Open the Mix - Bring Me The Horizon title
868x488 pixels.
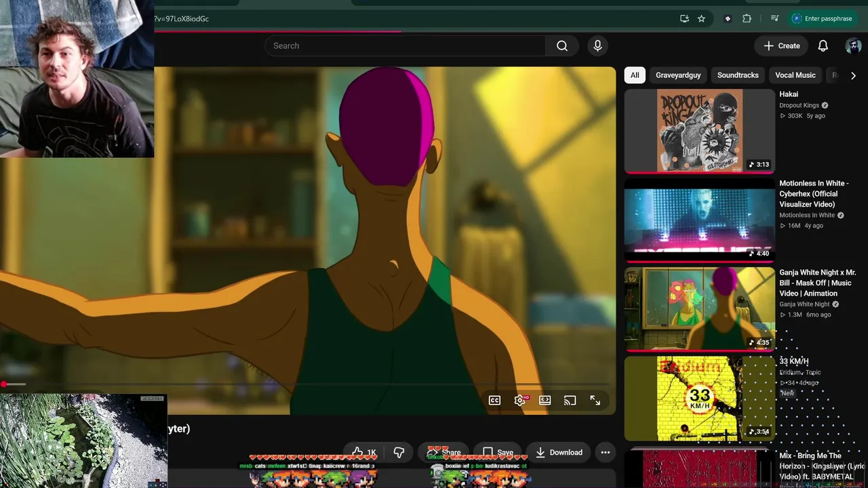pos(822,466)
